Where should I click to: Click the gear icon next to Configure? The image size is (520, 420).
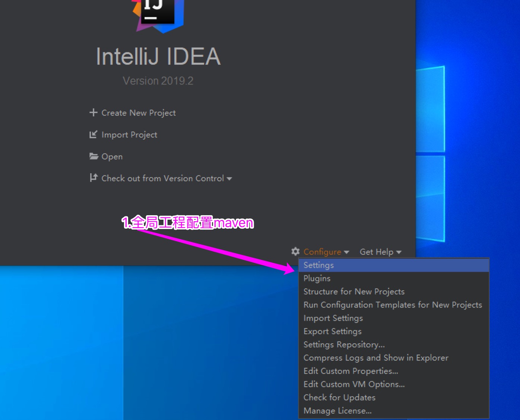pos(295,251)
